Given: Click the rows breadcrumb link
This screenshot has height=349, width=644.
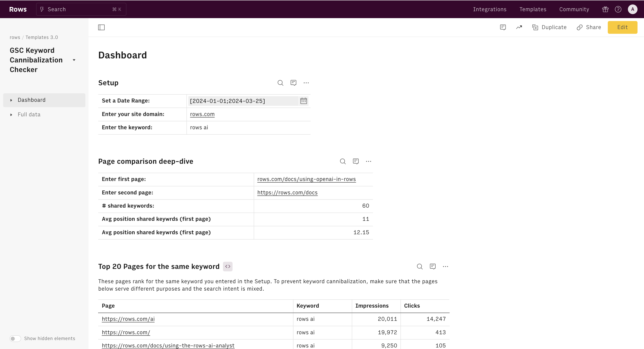Looking at the screenshot, I should pos(15,37).
